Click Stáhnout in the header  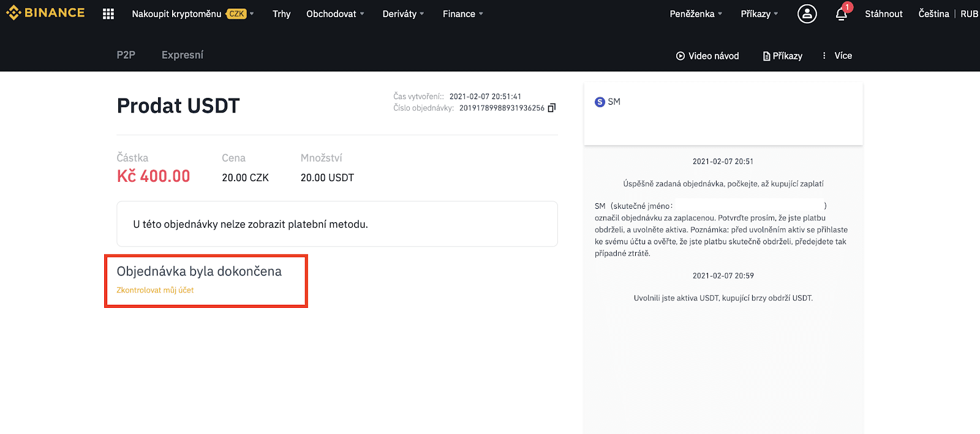[x=884, y=13]
